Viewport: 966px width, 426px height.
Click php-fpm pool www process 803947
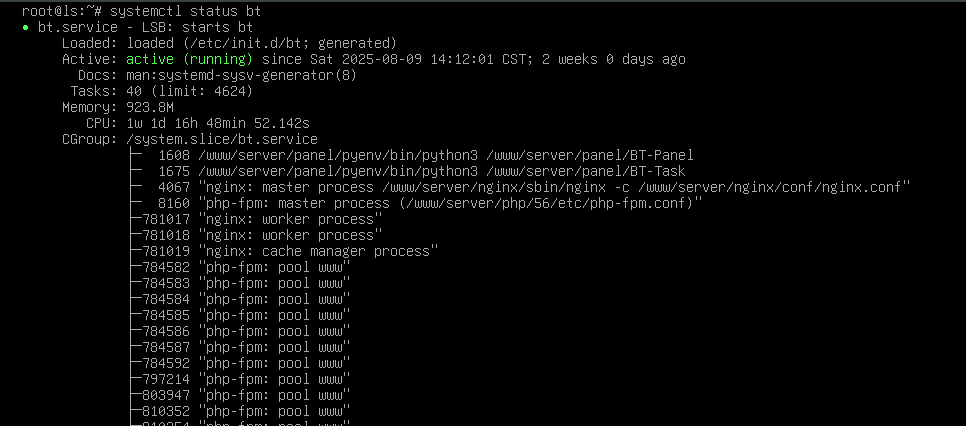(246, 395)
